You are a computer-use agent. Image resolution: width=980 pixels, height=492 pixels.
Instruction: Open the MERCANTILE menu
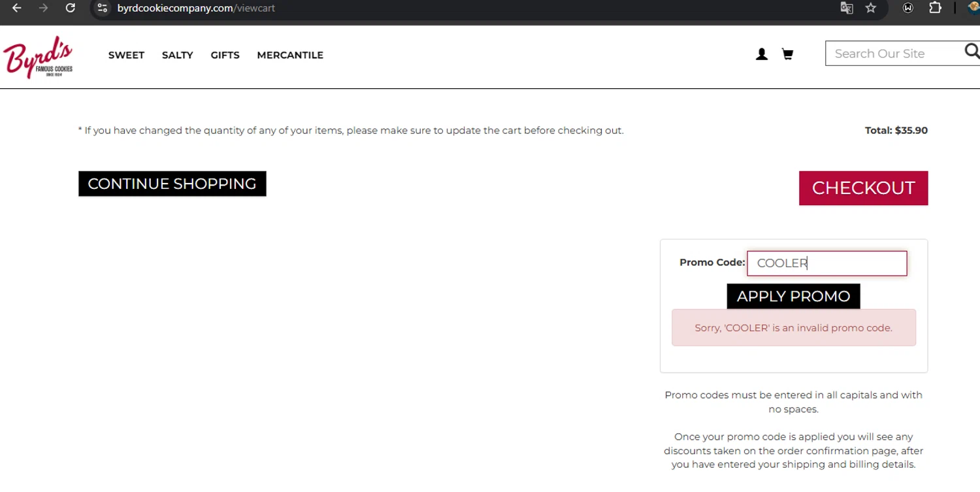[x=290, y=55]
